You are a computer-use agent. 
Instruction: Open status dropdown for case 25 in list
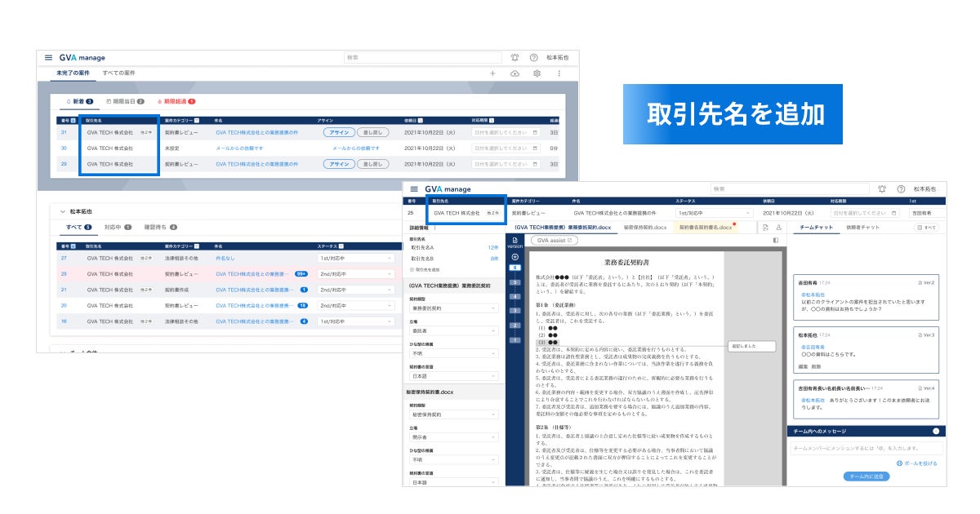(356, 274)
